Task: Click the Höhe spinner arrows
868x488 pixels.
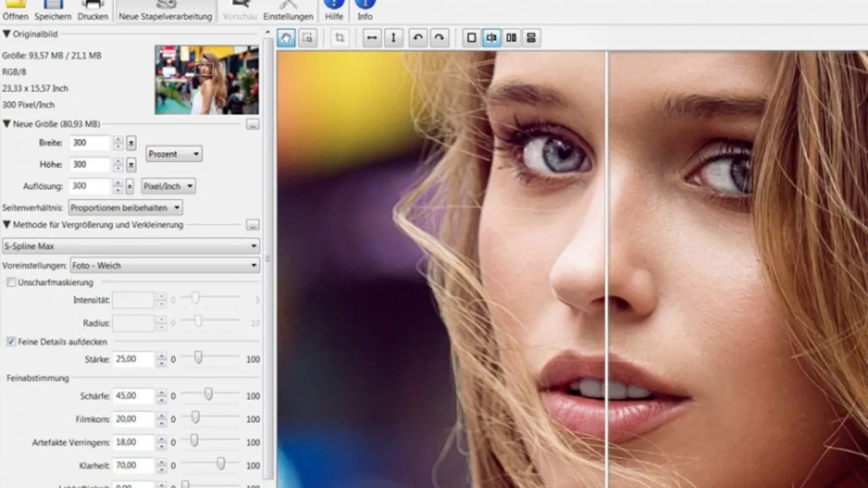Action: [x=118, y=165]
